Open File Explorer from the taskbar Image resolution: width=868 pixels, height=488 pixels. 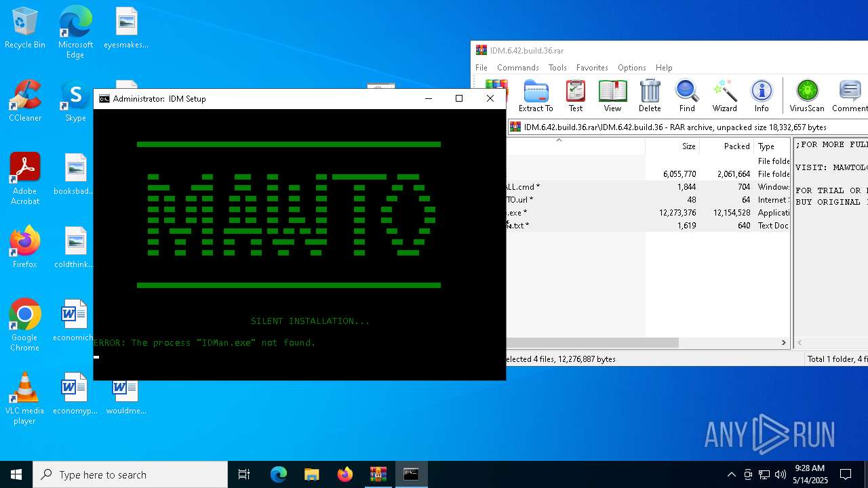pyautogui.click(x=312, y=474)
